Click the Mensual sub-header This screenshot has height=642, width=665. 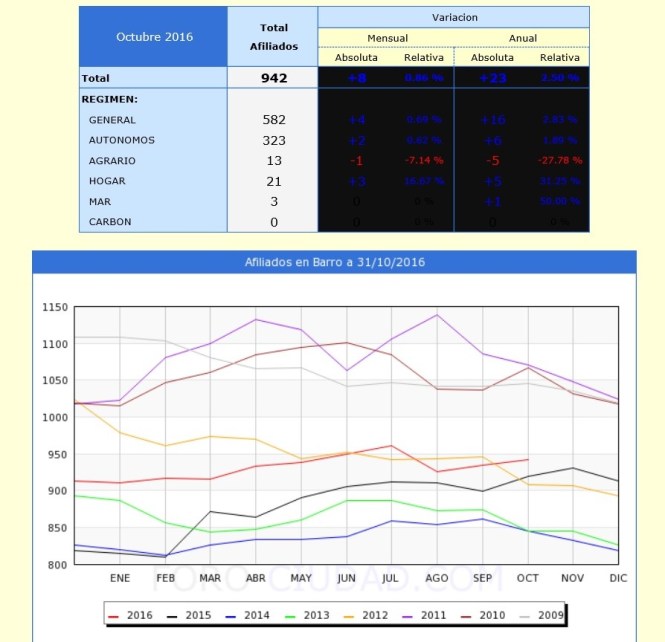387,38
